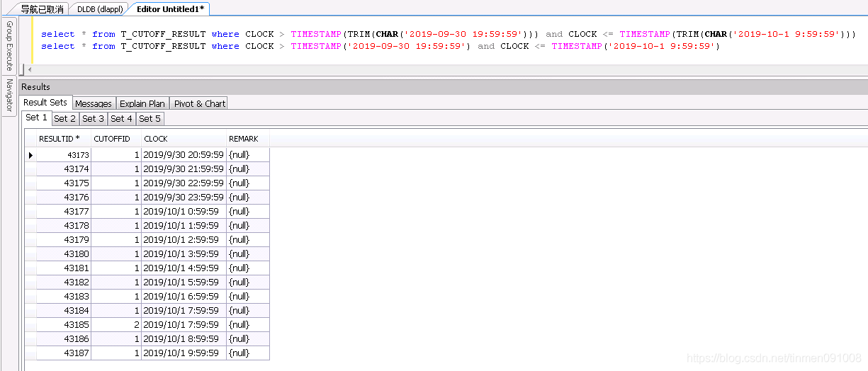The width and height of the screenshot is (868, 371).
Task: Click the row selector for row 43185
Action: coord(30,324)
